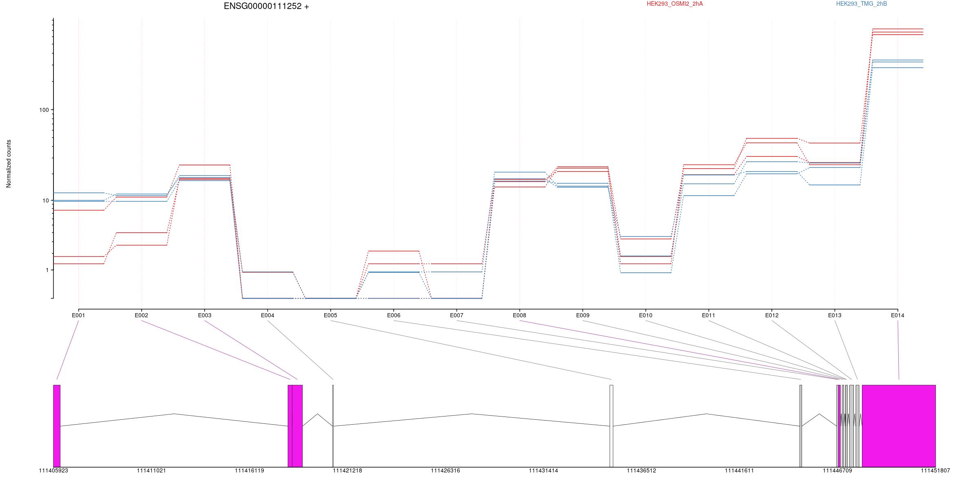Click the E010 exon label
This screenshot has width=980, height=490.
tap(646, 315)
